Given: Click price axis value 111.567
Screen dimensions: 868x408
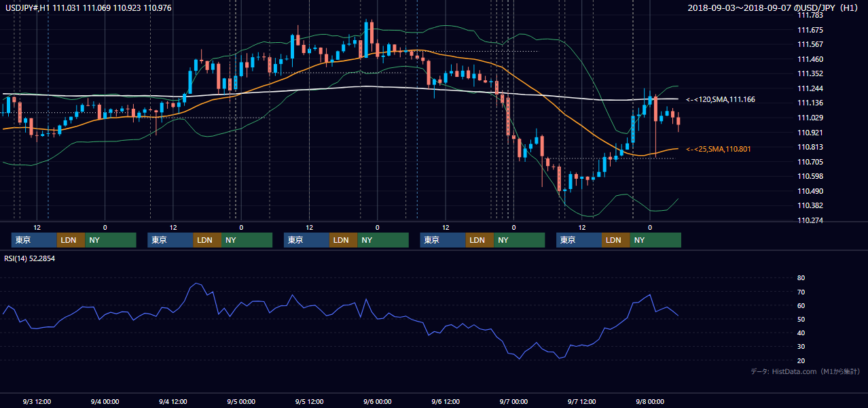Looking at the screenshot, I should (810, 44).
